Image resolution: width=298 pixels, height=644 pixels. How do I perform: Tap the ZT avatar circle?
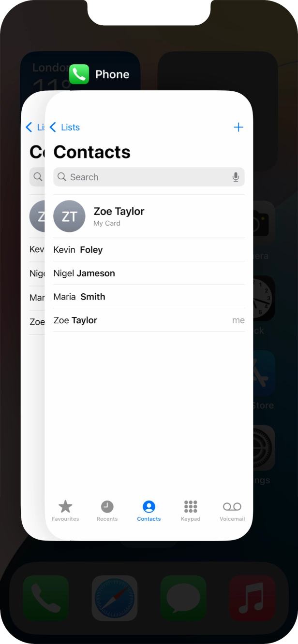coord(69,216)
